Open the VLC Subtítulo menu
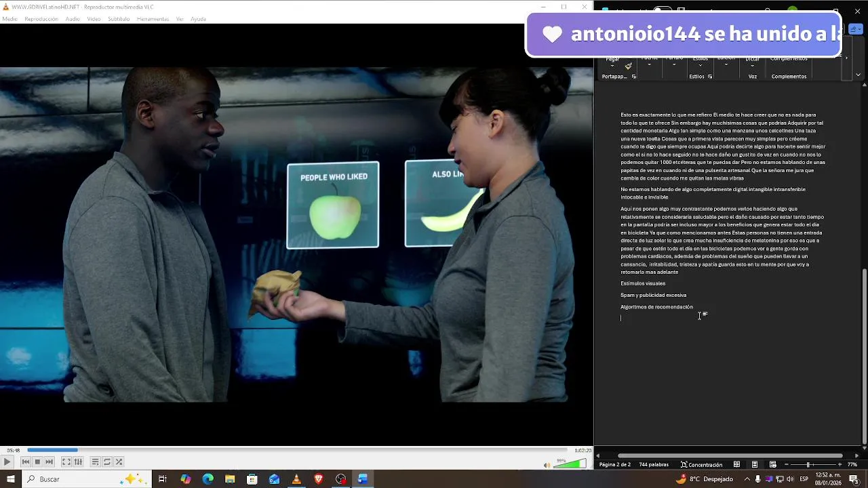Viewport: 868px width, 488px height. [x=119, y=19]
